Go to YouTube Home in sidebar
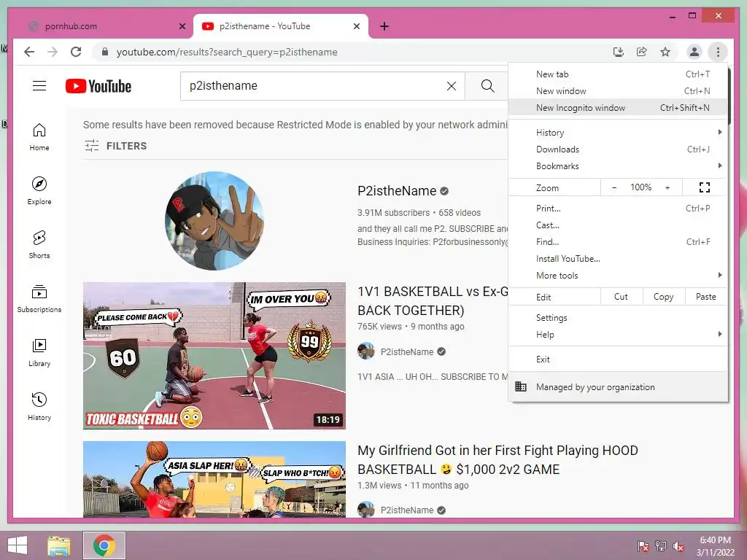 (39, 137)
